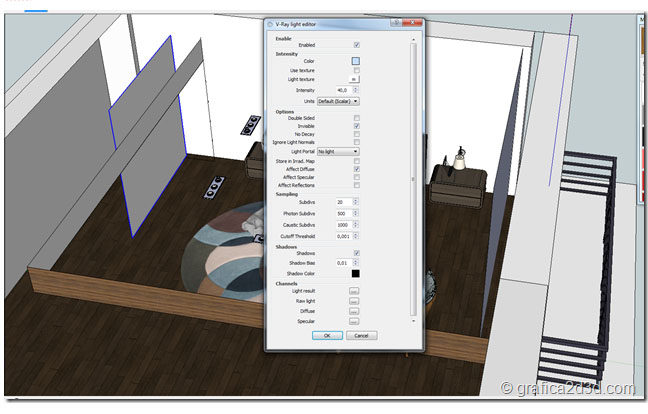The height and width of the screenshot is (414, 648).
Task: Uncheck the Invisible option
Action: point(356,126)
